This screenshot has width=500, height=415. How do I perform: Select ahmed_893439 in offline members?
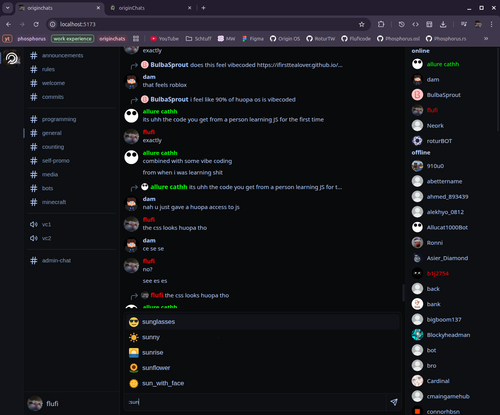coord(452,197)
